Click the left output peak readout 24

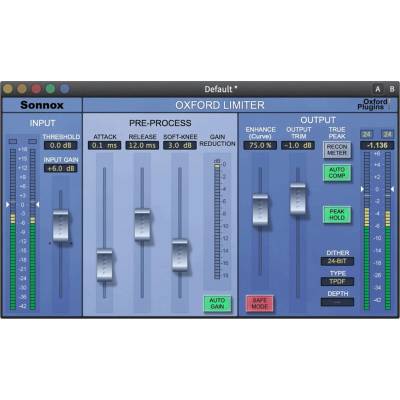point(367,134)
